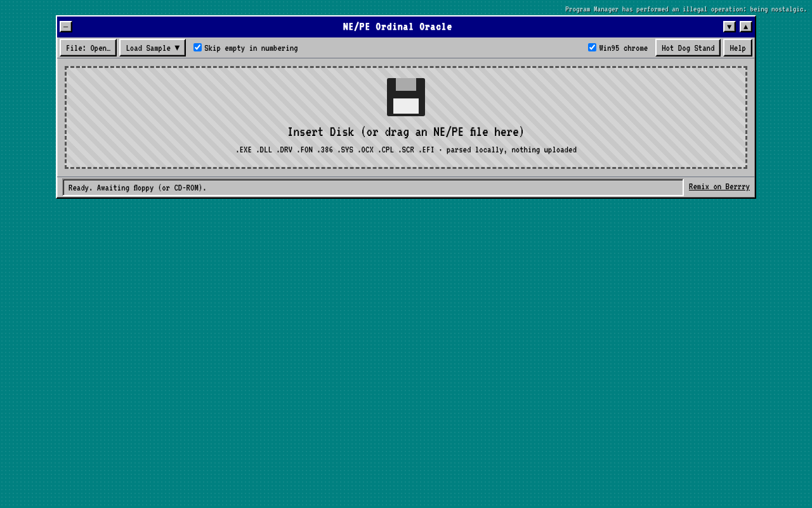Disable the Win95 chrome checkbox
This screenshot has height=508, width=812.
click(x=592, y=47)
